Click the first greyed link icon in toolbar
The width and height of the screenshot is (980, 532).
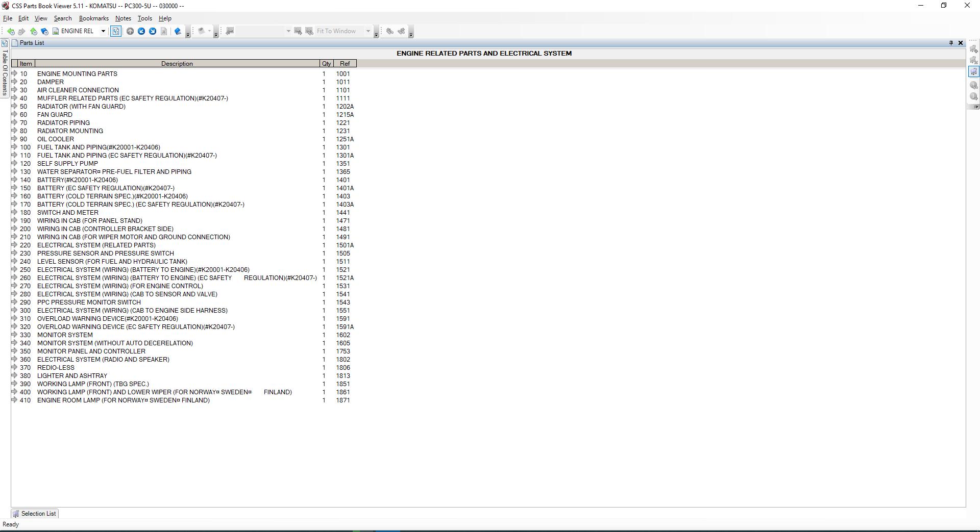pyautogui.click(x=390, y=31)
